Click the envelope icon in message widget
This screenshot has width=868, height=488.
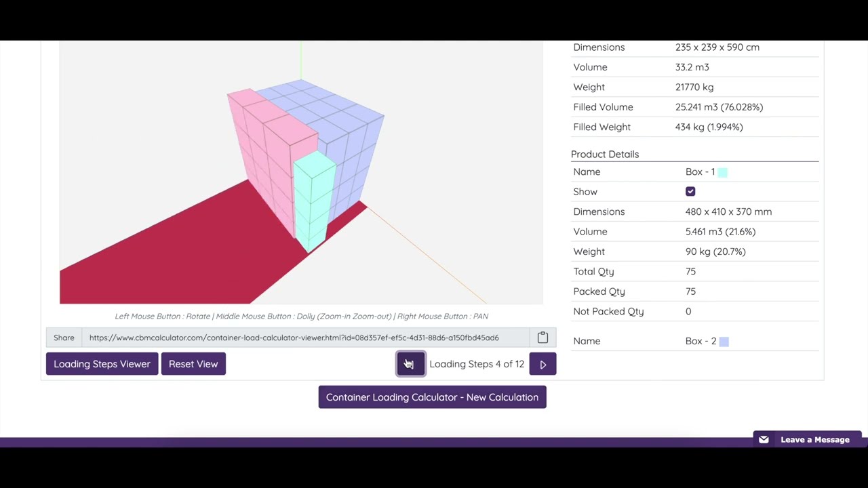[x=764, y=439]
